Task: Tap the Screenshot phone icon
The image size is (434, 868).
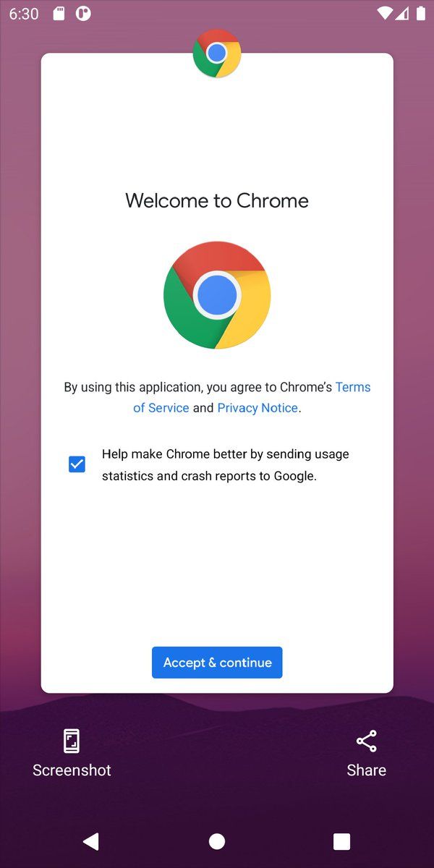Action: (x=72, y=741)
